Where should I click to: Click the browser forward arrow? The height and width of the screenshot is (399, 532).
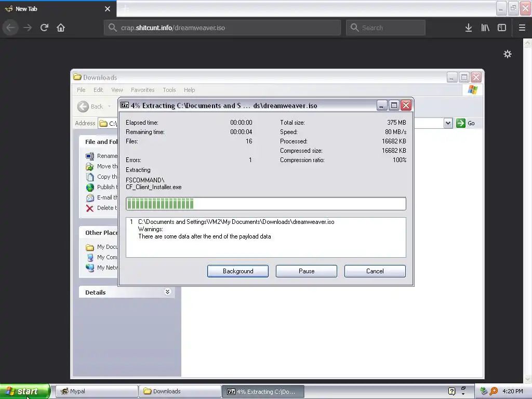tap(28, 28)
